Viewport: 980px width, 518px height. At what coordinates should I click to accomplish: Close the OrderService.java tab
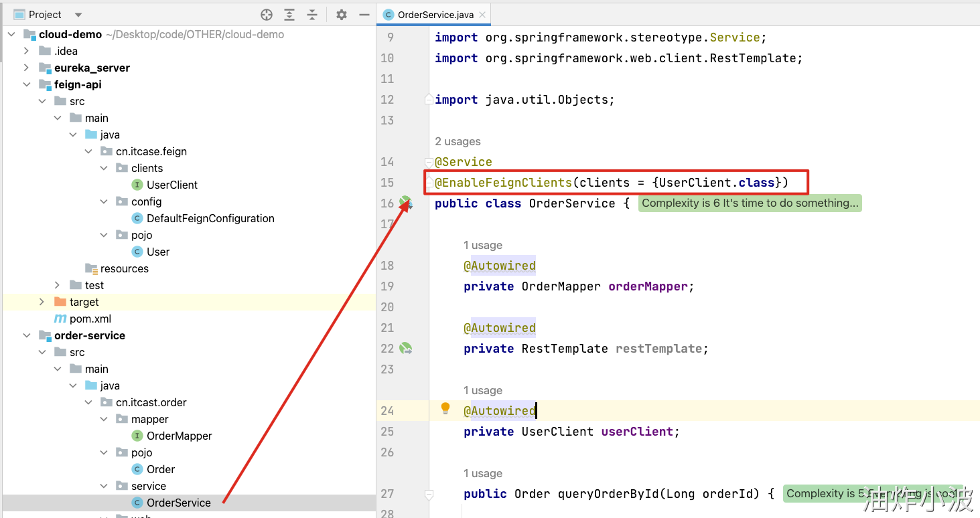point(481,15)
